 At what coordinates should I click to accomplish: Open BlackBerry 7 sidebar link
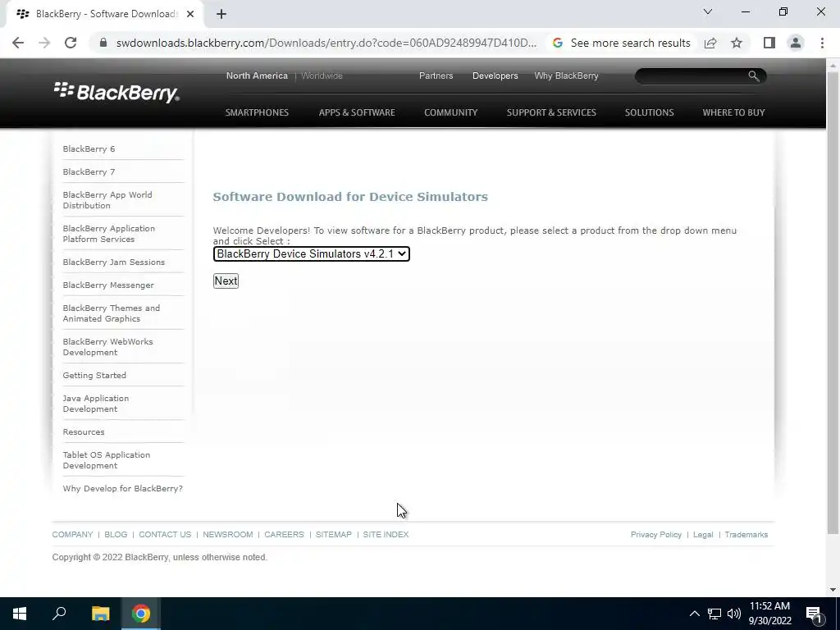coord(89,172)
